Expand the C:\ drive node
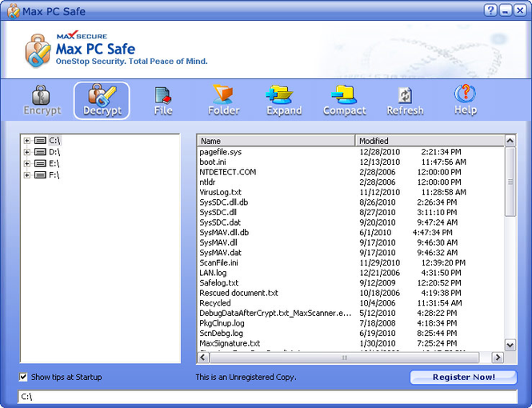This screenshot has width=532, height=408. click(27, 141)
